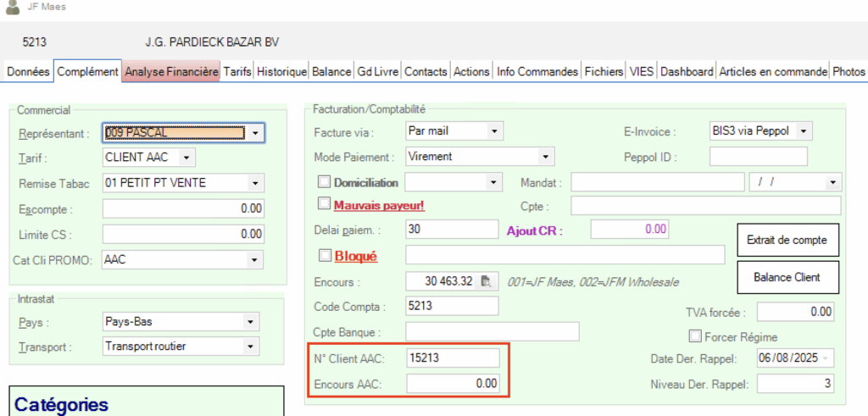Enable the Domiciliation checkbox
Viewport: 868px width, 416px height.
324,182
